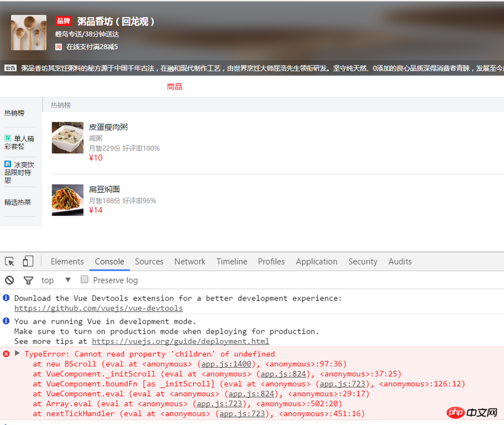Clear the console with the ban icon

pos(9,280)
